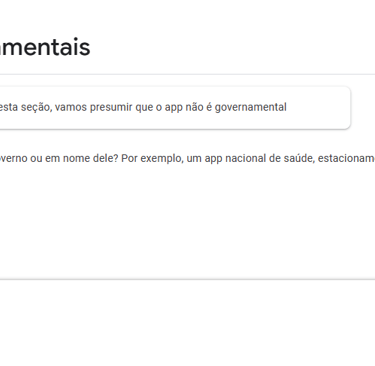Viewport: 375px width, 366px height.
Task: Click the divider line below the heading
Action: 187,74
